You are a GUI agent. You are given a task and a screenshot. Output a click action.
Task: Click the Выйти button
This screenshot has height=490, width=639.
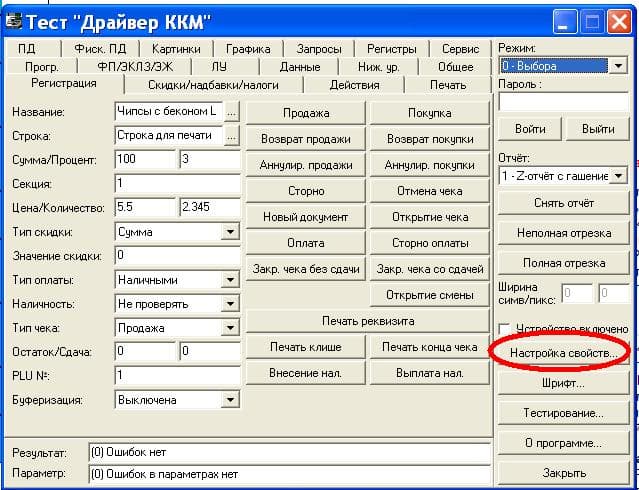point(598,129)
